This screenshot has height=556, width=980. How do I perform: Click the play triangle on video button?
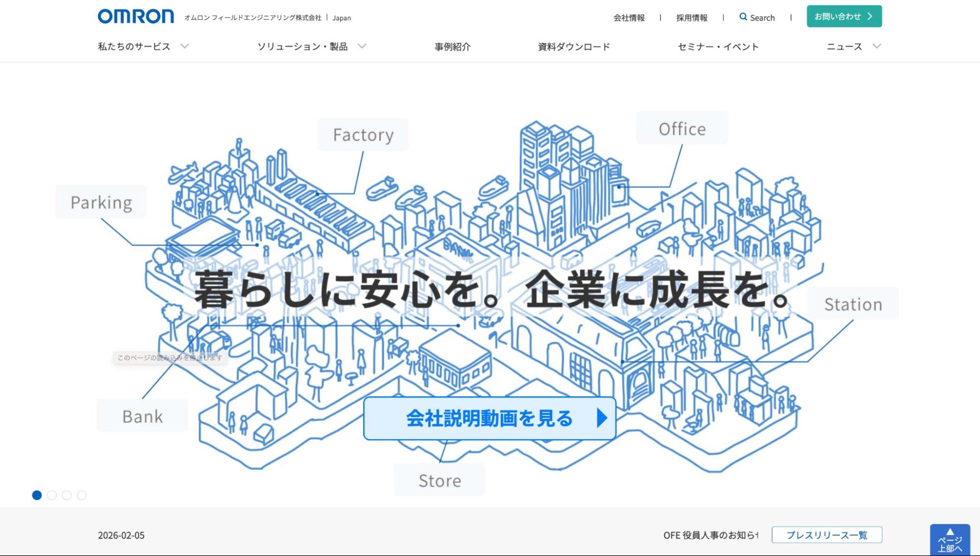pyautogui.click(x=602, y=418)
